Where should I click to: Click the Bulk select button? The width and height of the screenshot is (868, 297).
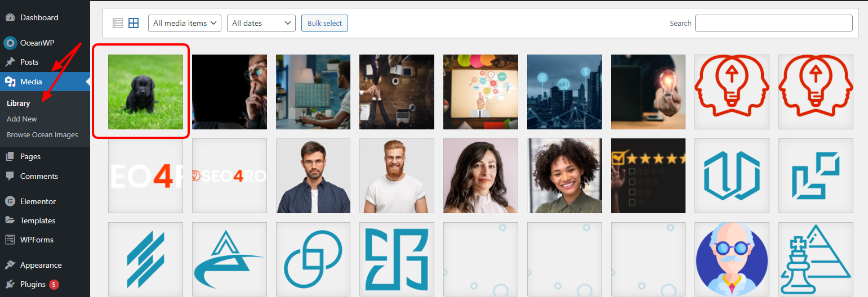tap(325, 23)
